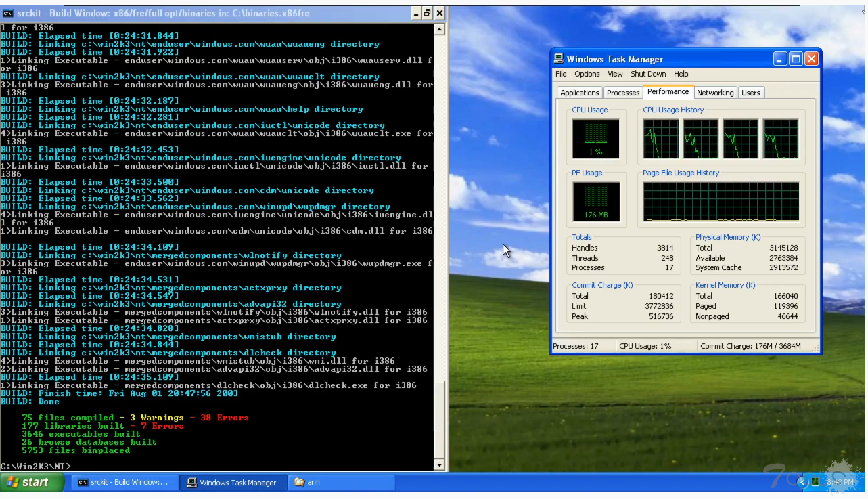868x499 pixels.
Task: Switch to the Processes tab
Action: pos(622,93)
